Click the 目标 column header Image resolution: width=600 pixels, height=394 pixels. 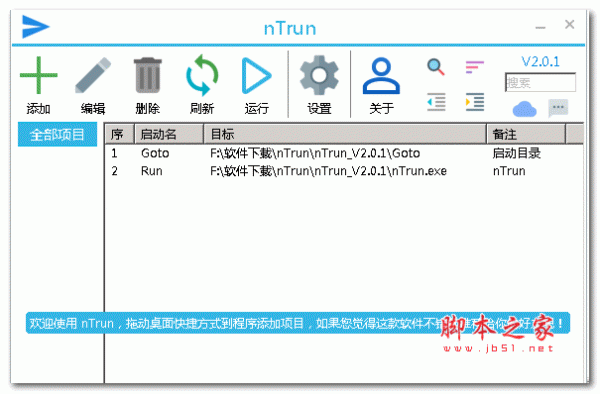coord(345,134)
